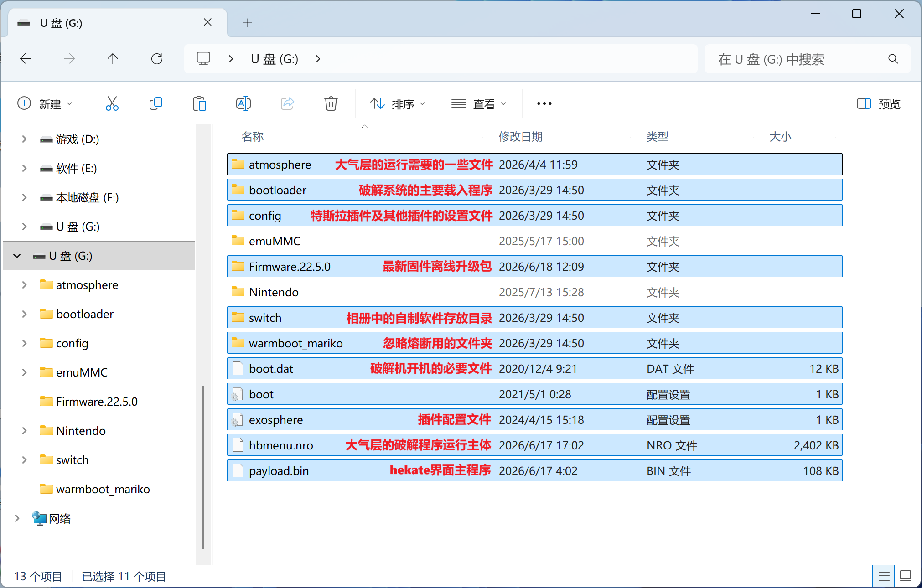Switch to large icons view in status bar
This screenshot has height=588, width=922.
[x=906, y=576]
